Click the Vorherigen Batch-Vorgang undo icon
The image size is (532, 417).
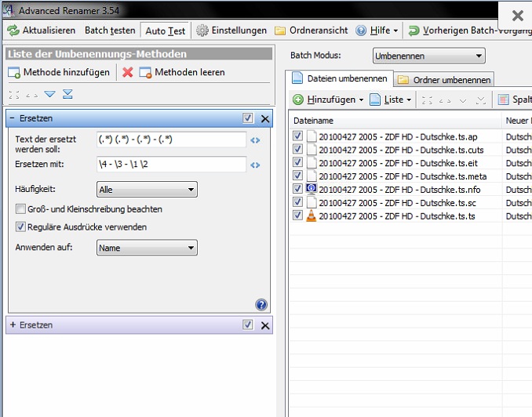point(414,31)
